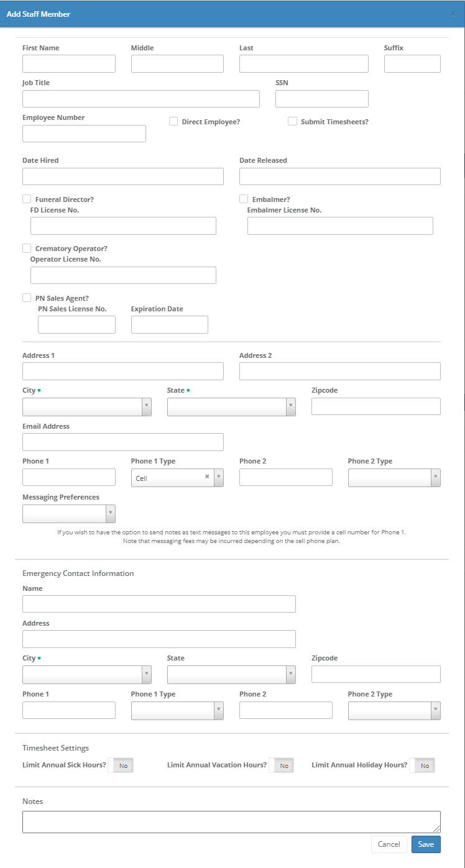Open staff Phone 2 Type dropdown
Viewport: 465px width, 868px height.
[394, 478]
